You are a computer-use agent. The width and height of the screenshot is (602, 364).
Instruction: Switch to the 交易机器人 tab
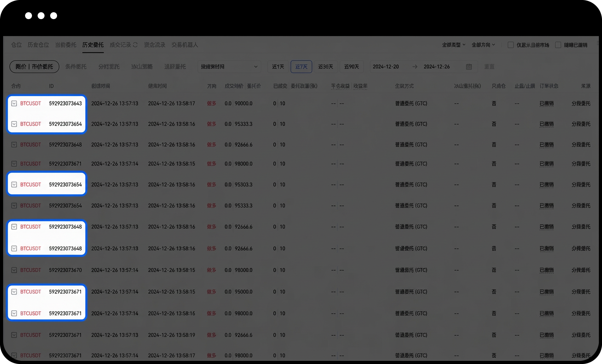pyautogui.click(x=184, y=45)
